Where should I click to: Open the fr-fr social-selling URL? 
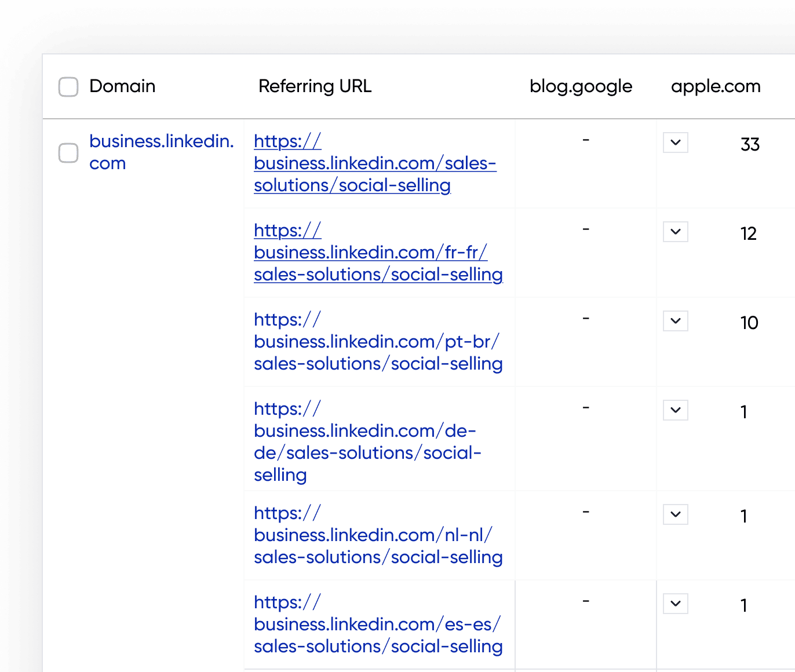click(x=378, y=252)
